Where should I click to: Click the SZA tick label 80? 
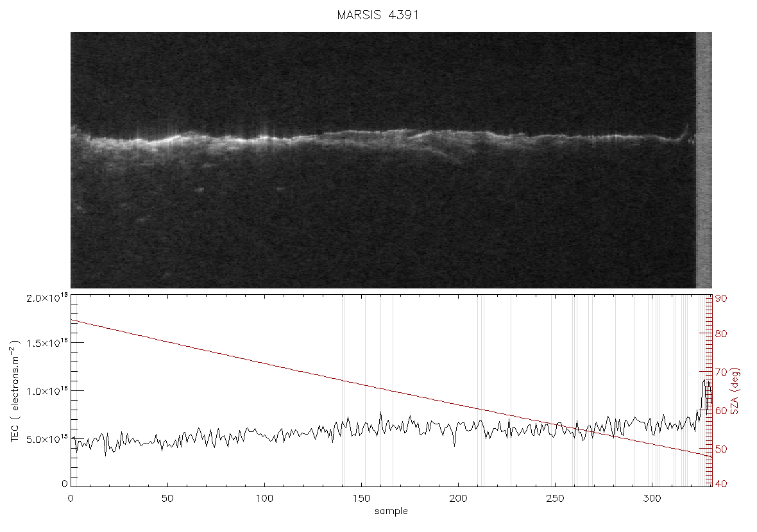[x=721, y=334]
